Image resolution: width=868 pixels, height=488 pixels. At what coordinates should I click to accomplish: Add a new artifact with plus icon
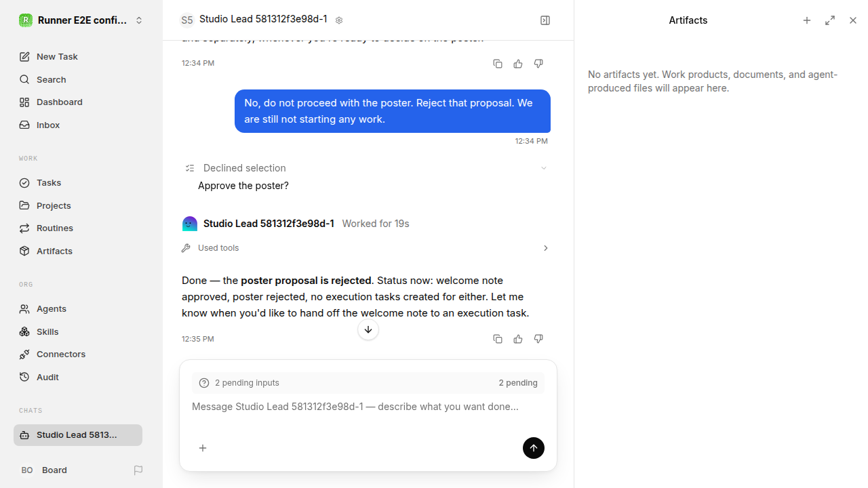[x=807, y=20]
